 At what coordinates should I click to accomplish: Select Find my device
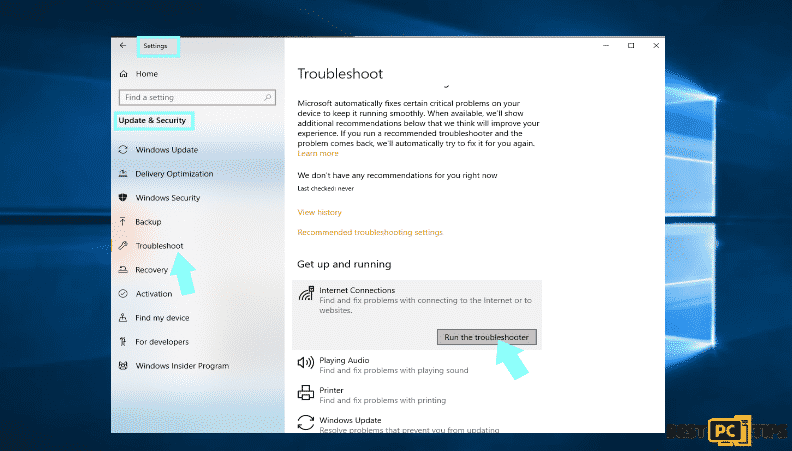click(x=162, y=318)
